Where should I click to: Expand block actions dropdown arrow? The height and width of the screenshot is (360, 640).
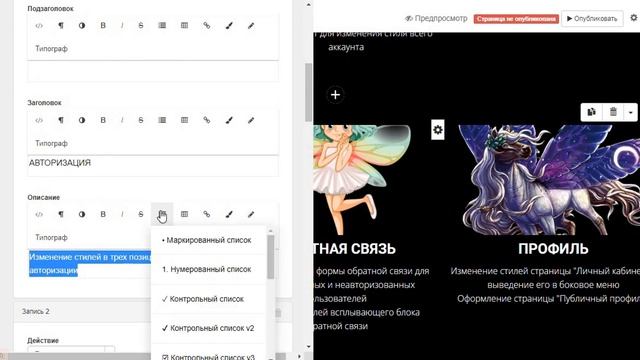click(x=631, y=112)
